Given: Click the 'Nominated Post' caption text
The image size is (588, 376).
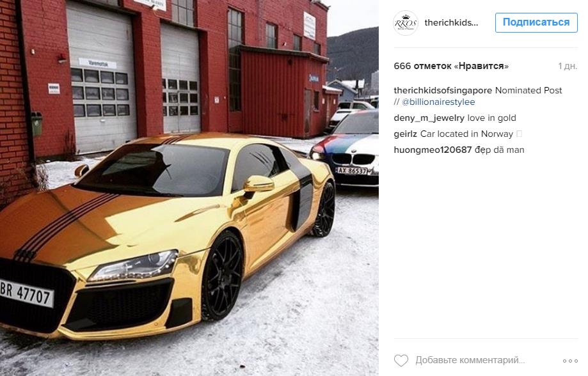Looking at the screenshot, I should point(528,90).
